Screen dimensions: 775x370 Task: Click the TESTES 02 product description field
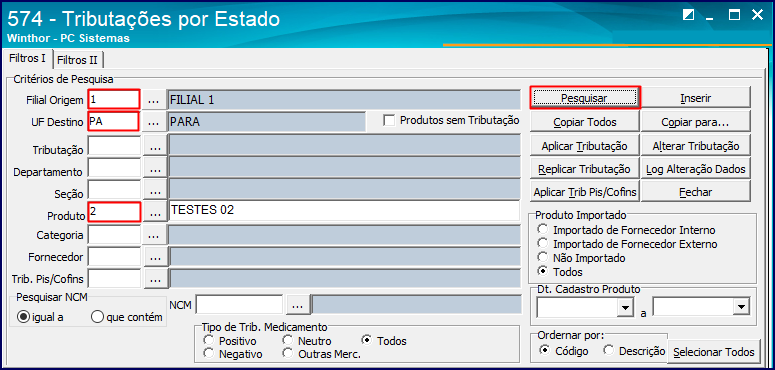344,211
